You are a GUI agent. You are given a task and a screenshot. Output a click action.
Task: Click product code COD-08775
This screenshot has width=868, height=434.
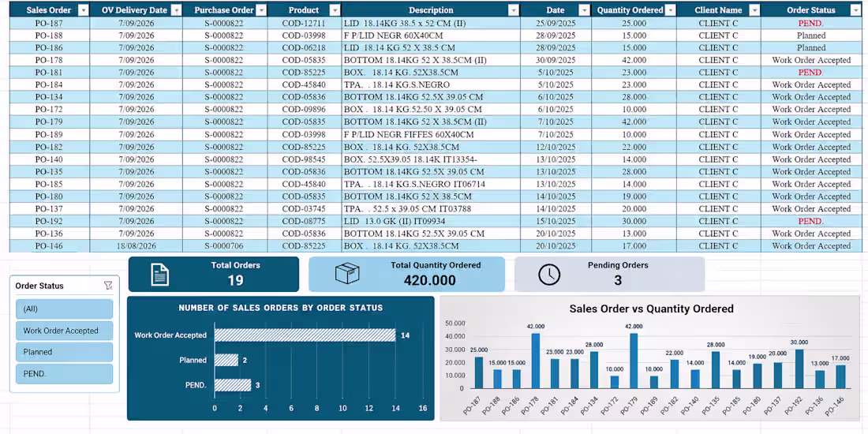click(x=303, y=221)
